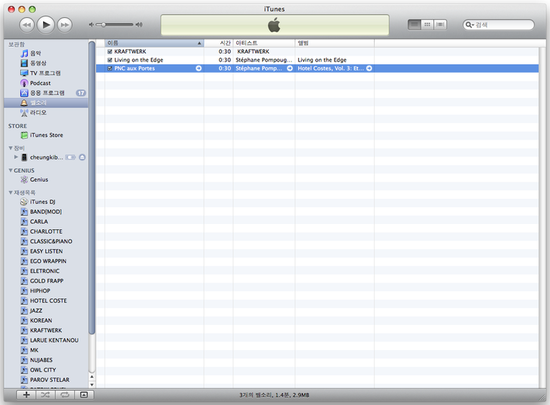
Task: Select the KRAFTWERK ringtone row
Action: click(317, 52)
